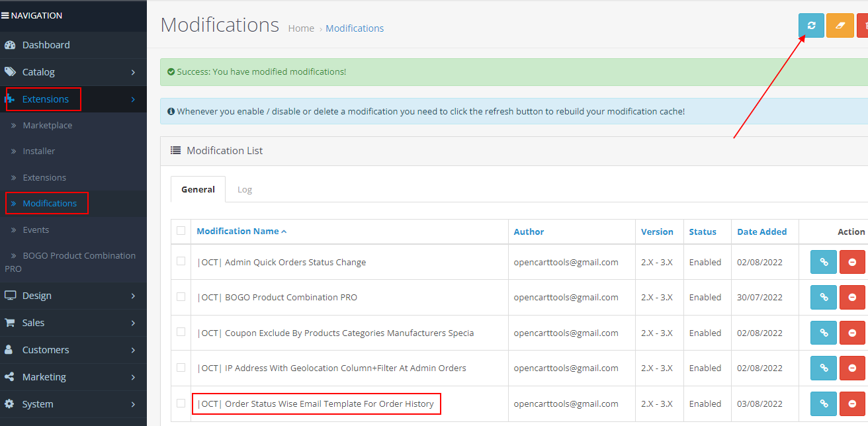Expand the System menu
Image resolution: width=868 pixels, height=426 pixels.
click(x=37, y=404)
